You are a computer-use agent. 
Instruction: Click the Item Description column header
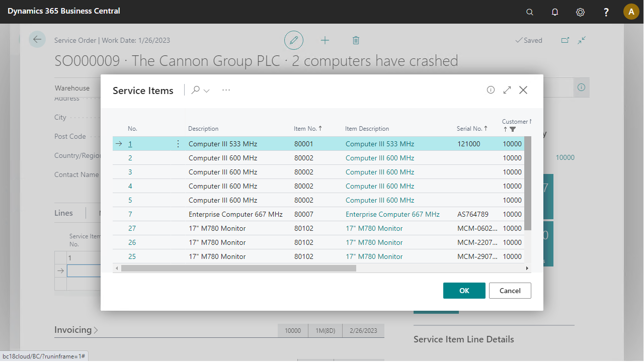coord(367,129)
